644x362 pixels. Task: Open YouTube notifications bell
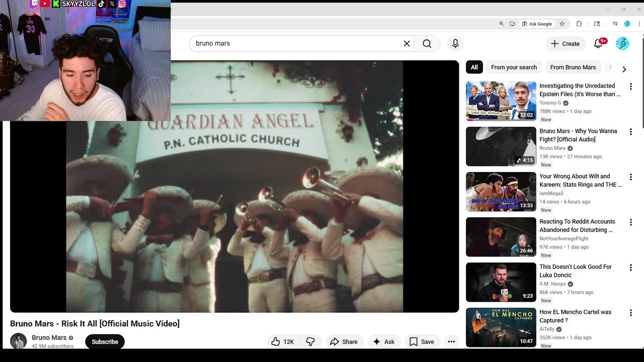tap(598, 44)
